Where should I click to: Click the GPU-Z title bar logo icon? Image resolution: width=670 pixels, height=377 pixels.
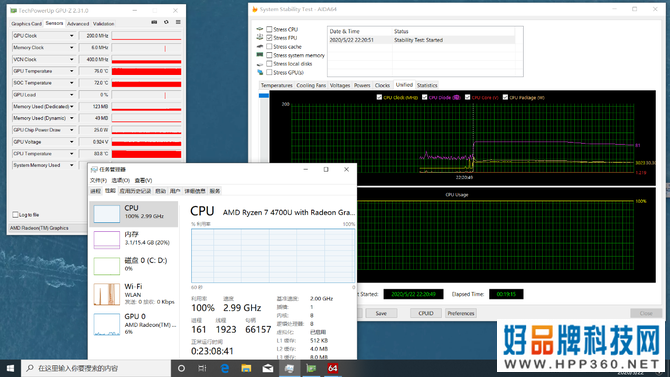pos(13,10)
